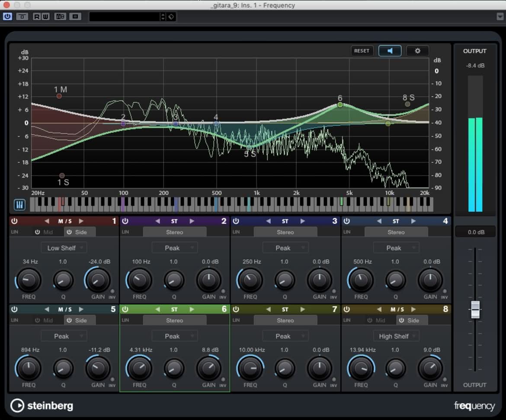Toggle band 1 power button

14,221
